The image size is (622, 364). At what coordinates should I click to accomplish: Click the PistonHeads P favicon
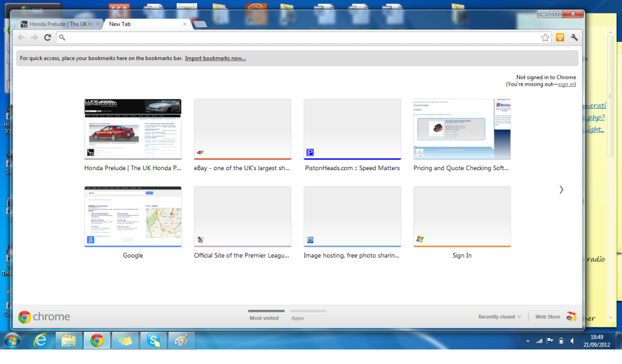pos(310,153)
